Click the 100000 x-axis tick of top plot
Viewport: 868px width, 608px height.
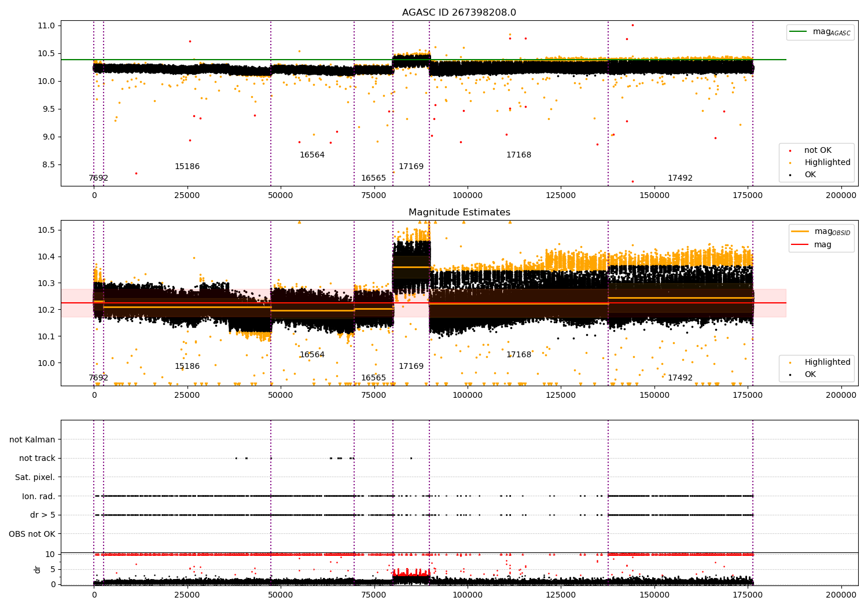pos(468,196)
